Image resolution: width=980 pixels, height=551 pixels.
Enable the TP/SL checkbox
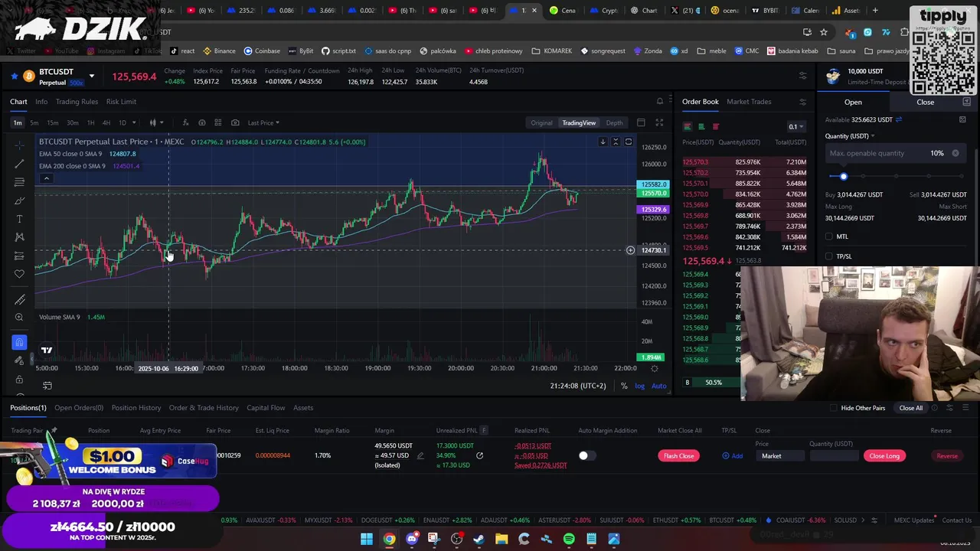[829, 256]
